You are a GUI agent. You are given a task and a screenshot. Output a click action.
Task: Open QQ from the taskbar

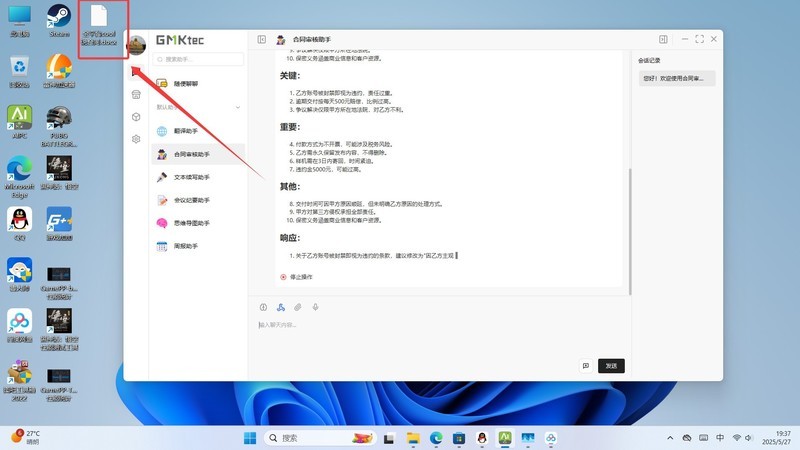tap(482, 438)
